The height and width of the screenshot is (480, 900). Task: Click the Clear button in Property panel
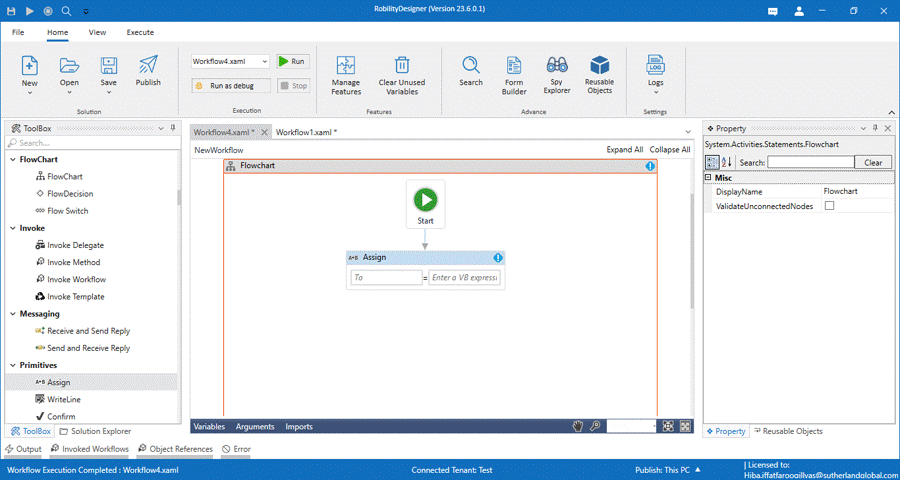pos(873,162)
